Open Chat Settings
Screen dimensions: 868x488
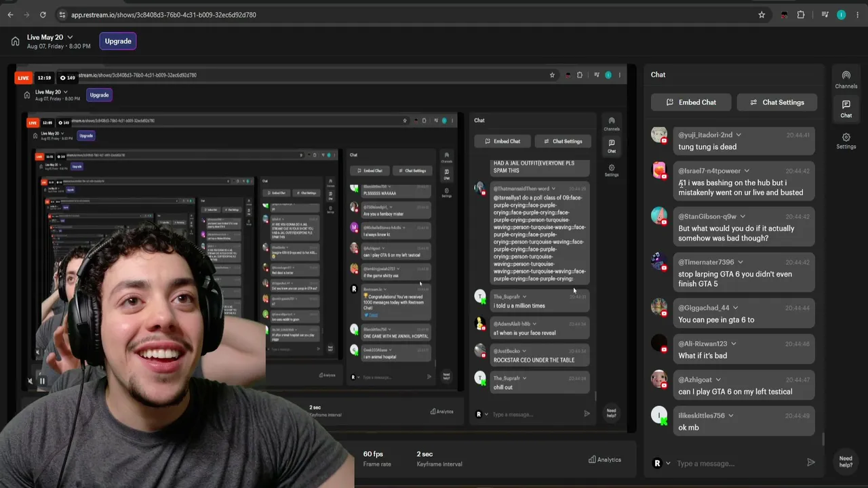[x=777, y=102]
